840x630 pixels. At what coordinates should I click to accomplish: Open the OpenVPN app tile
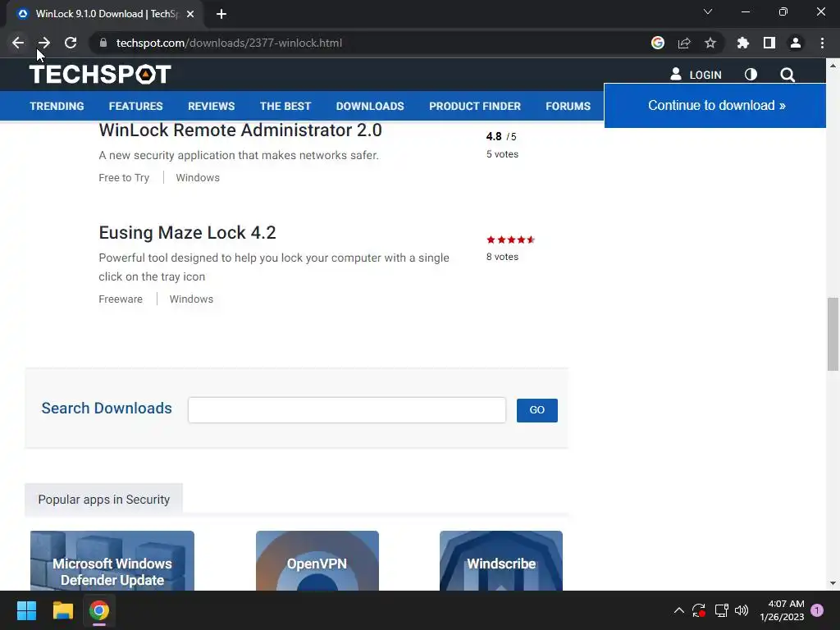pyautogui.click(x=317, y=561)
